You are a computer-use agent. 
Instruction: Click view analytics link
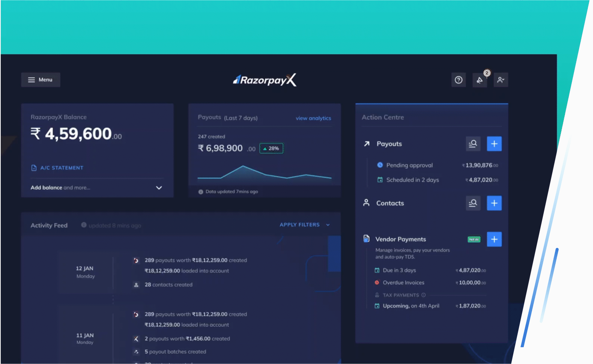pos(313,118)
